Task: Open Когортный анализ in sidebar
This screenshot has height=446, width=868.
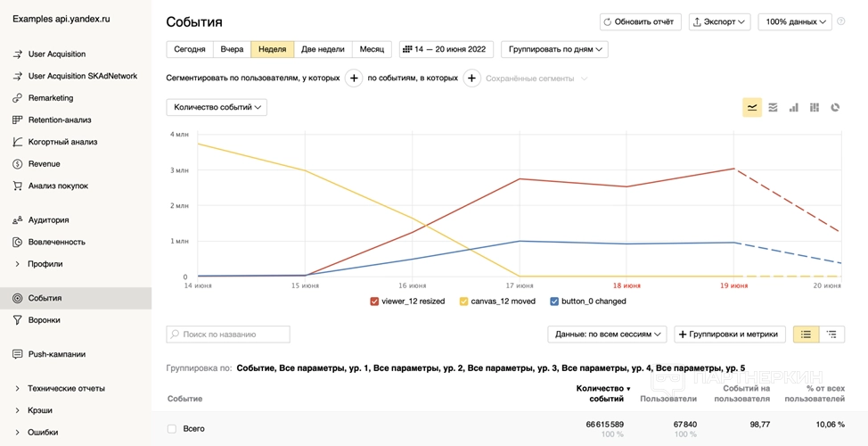Action: pos(62,142)
